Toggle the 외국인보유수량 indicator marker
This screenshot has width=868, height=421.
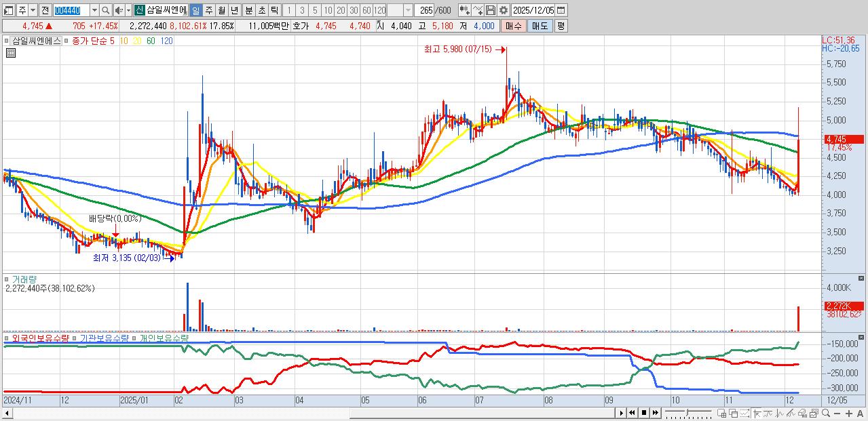pos(7,338)
